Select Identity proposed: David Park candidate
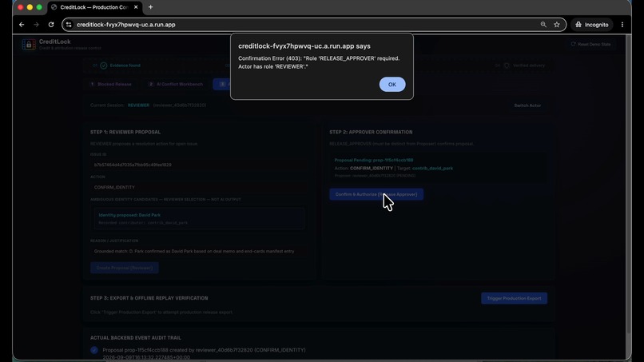The image size is (644, 362). 199,219
